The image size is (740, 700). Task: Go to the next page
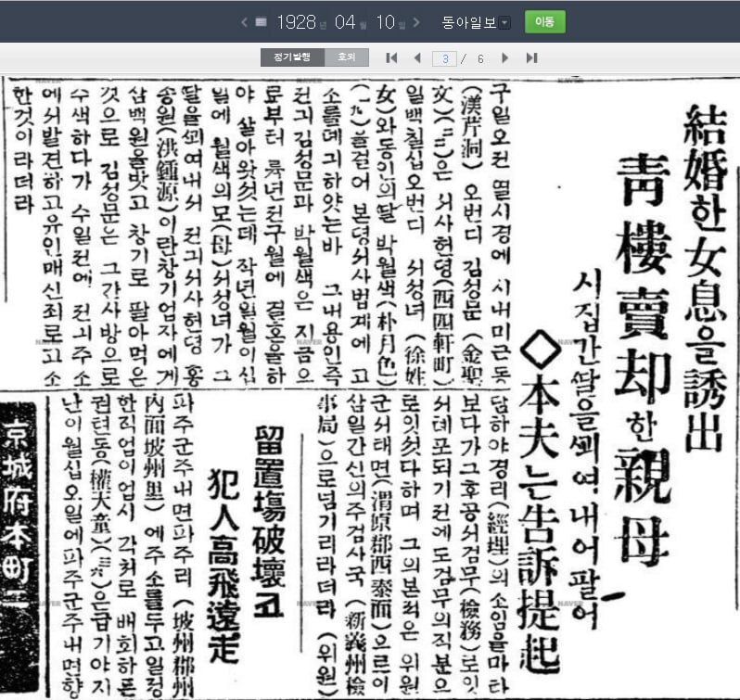pos(505,57)
